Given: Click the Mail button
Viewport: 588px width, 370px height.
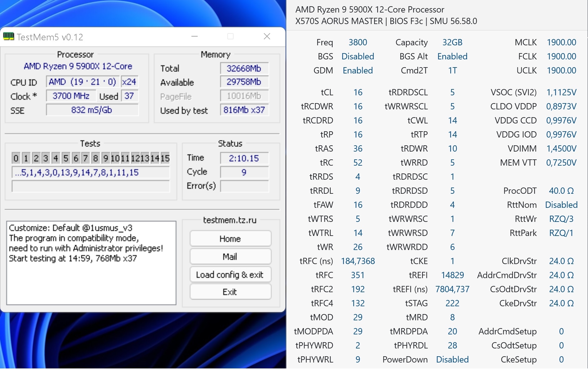Looking at the screenshot, I should click(230, 257).
